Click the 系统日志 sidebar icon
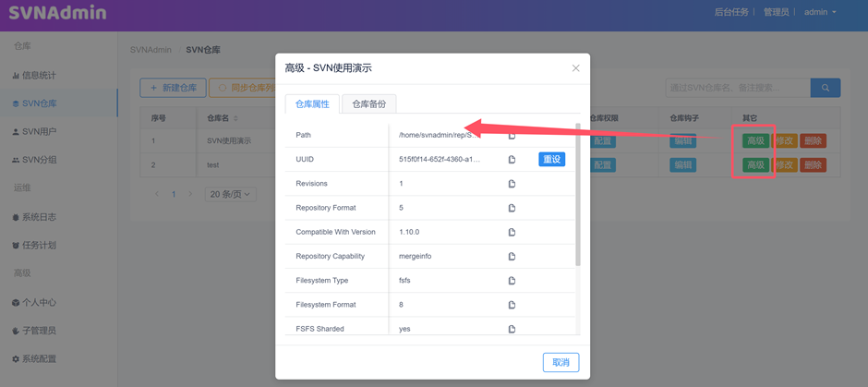This screenshot has height=387, width=868. [16, 218]
